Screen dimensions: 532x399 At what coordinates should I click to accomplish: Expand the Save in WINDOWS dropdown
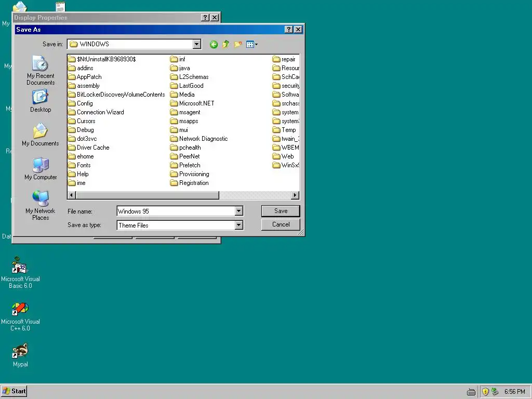coord(196,44)
